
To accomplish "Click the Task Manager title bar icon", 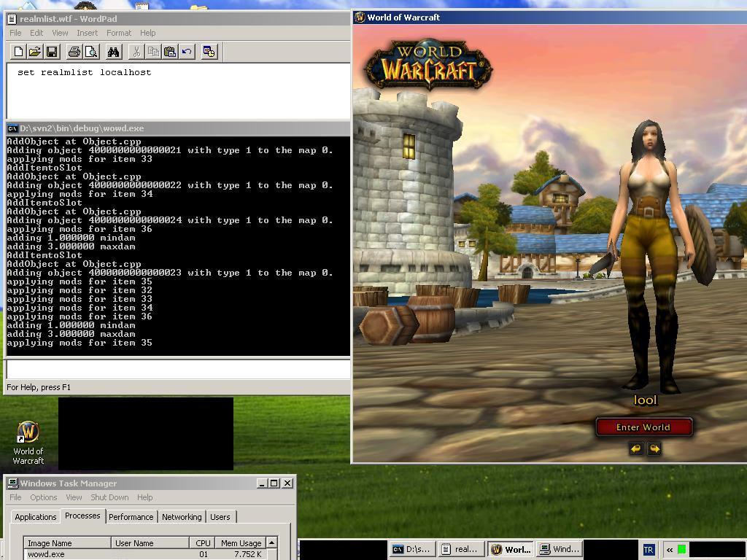I will tap(13, 483).
